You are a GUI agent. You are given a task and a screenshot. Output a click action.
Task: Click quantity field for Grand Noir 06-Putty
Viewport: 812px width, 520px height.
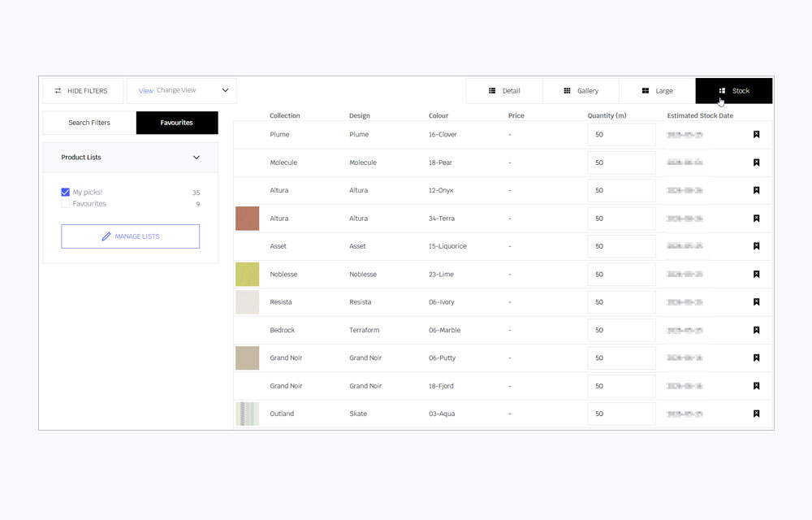pos(621,357)
